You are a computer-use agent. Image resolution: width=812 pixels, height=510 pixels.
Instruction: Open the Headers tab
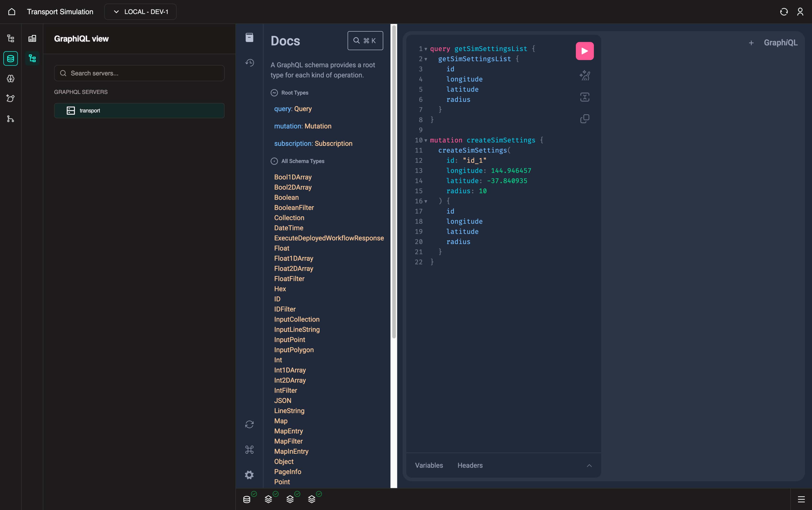[470, 465]
